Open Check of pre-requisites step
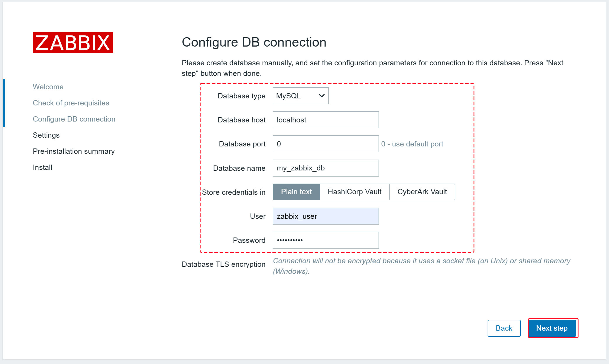 coord(71,103)
